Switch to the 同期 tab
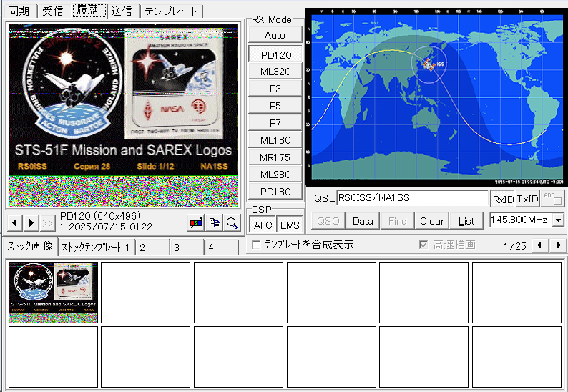Screen dimensions: 568x392 [x=19, y=11]
